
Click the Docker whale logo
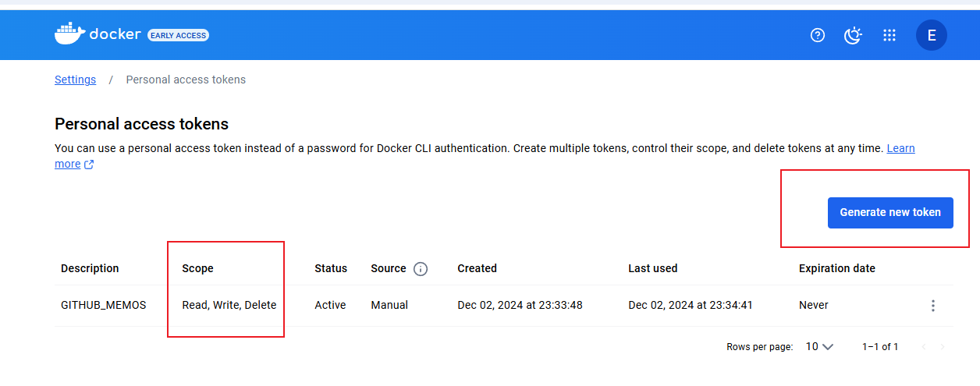(69, 34)
